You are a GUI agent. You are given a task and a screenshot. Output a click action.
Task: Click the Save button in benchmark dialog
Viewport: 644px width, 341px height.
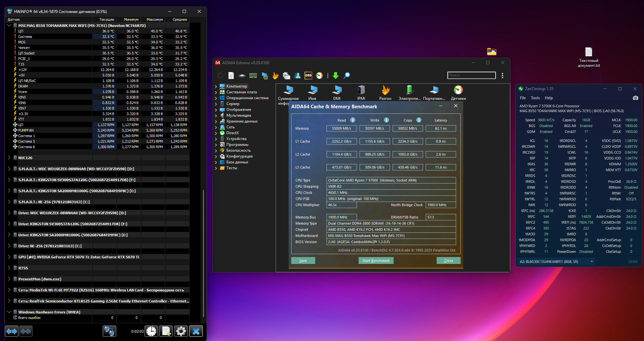click(303, 261)
